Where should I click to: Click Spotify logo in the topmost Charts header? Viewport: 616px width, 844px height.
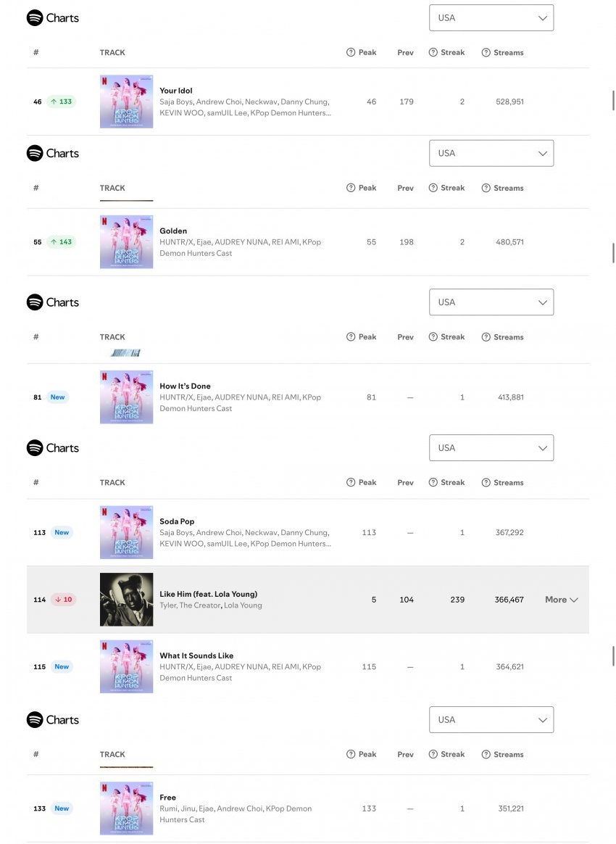pos(35,18)
